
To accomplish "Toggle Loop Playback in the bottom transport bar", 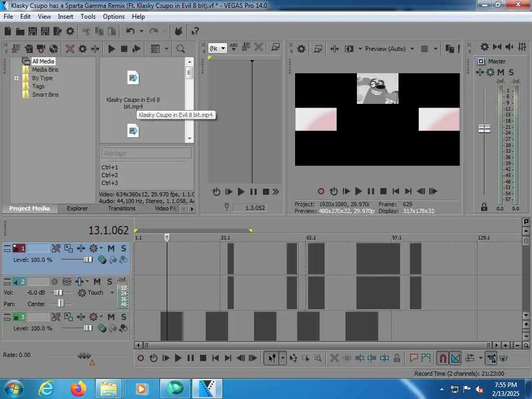I will pyautogui.click(x=153, y=358).
